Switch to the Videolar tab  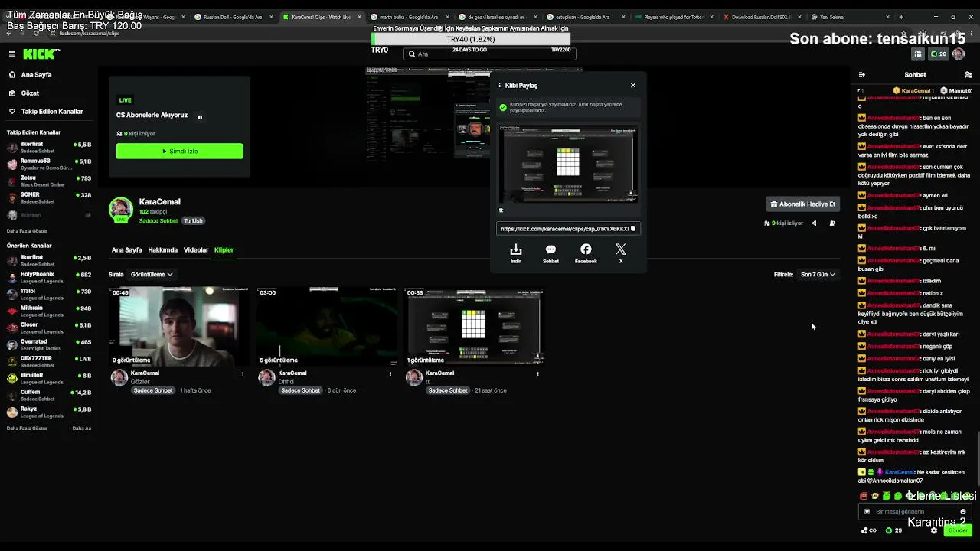point(196,249)
